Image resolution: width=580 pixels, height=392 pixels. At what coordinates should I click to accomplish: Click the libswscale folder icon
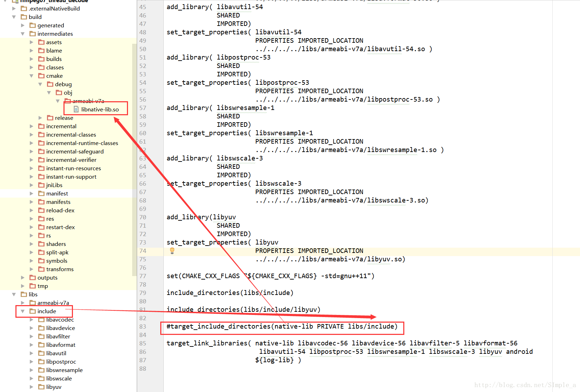tap(41, 378)
